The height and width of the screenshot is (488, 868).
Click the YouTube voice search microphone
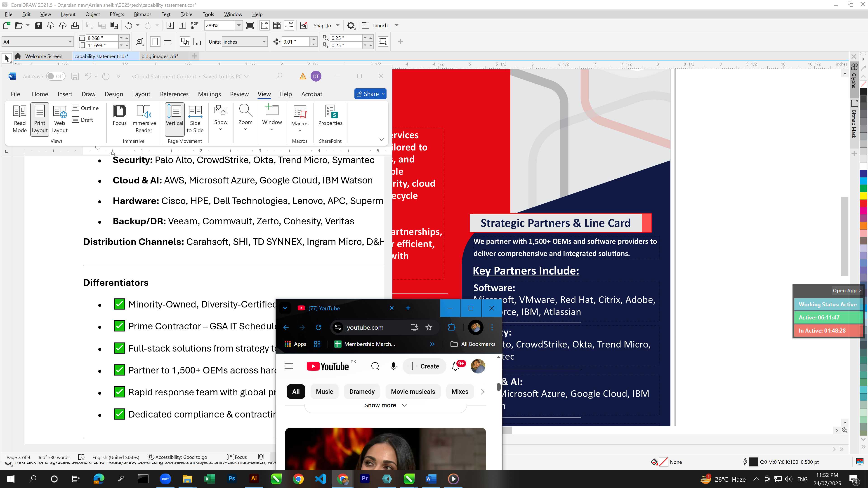[x=393, y=366]
